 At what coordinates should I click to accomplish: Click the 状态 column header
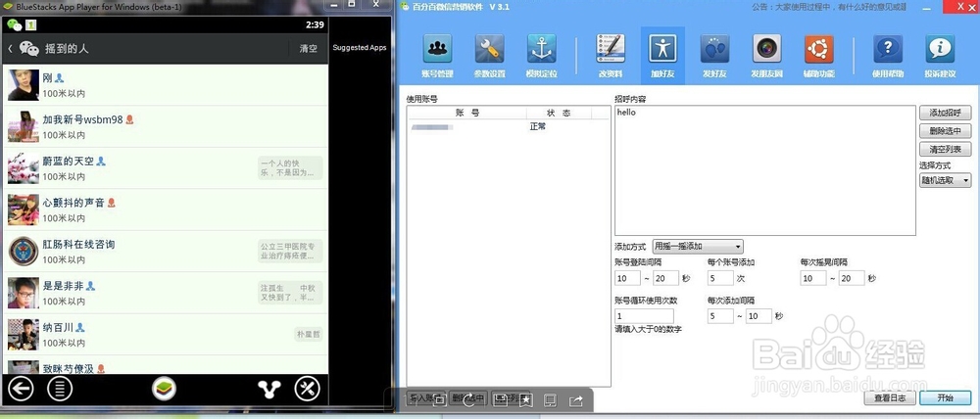click(559, 113)
